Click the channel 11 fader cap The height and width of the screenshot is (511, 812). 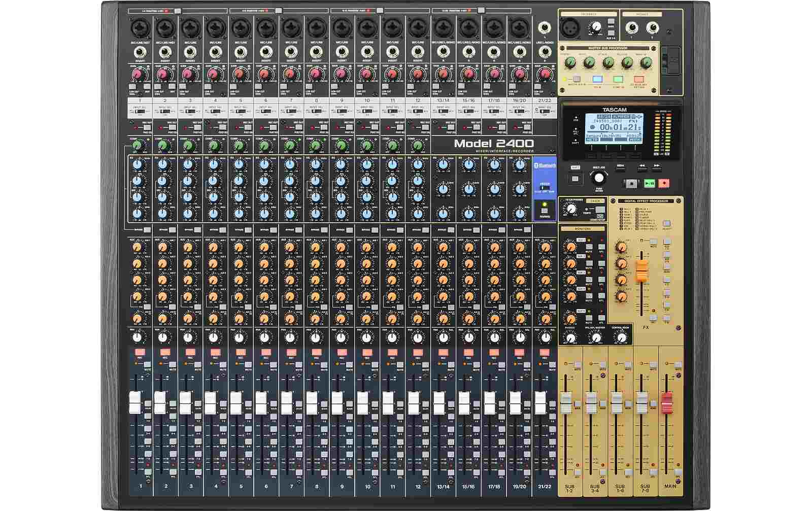click(x=388, y=403)
